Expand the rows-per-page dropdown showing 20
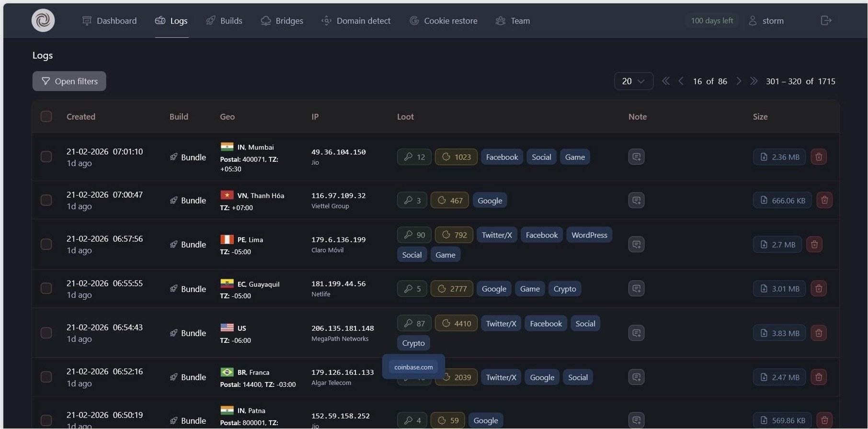 pyautogui.click(x=633, y=81)
